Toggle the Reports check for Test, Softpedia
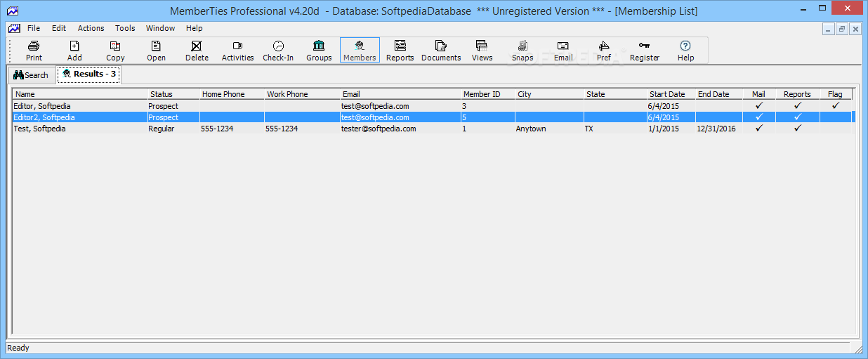This screenshot has height=359, width=868. click(797, 129)
